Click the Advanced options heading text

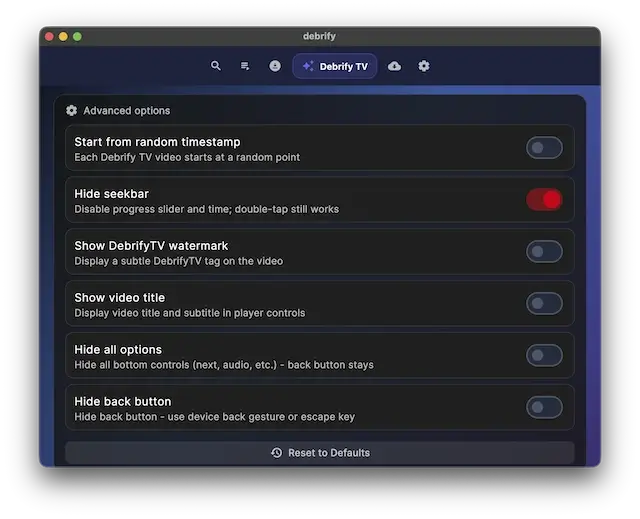[127, 111]
